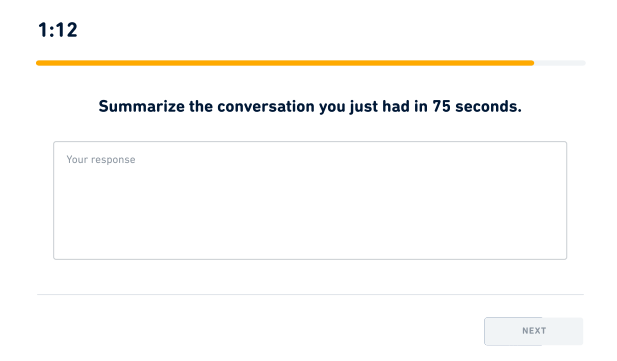Viewport: 617px width, 361px height.
Task: Place cursor at right side of response area
Action: (543, 200)
